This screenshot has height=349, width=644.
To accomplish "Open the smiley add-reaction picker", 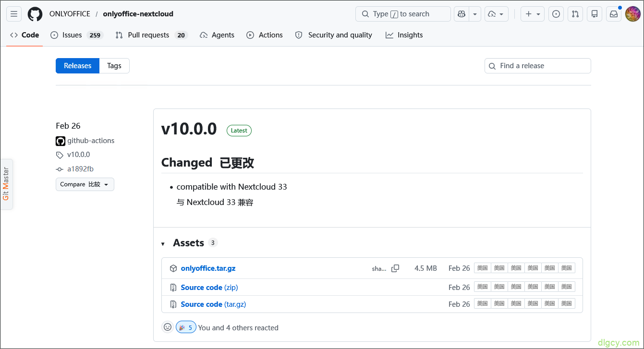I will [168, 327].
